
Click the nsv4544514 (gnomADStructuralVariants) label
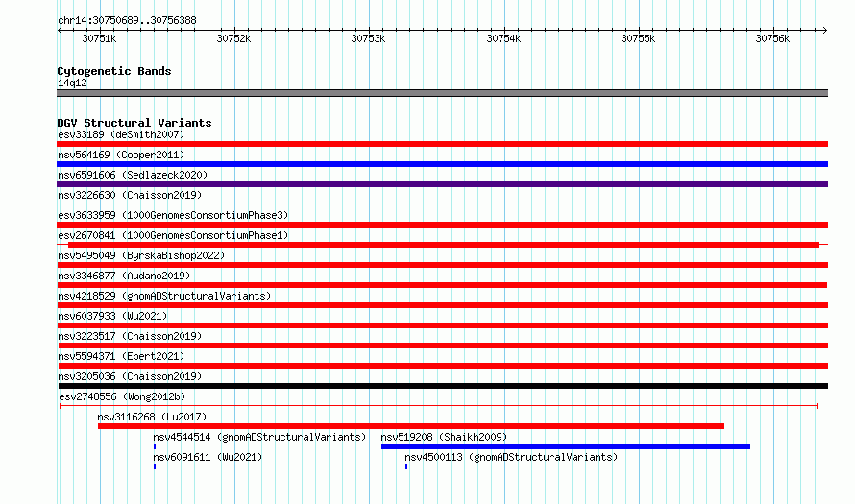259,437
